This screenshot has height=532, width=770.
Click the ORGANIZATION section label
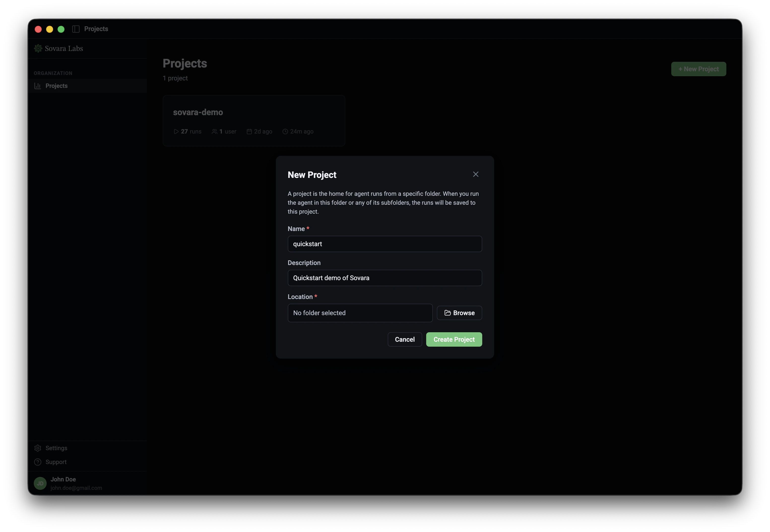pyautogui.click(x=53, y=73)
